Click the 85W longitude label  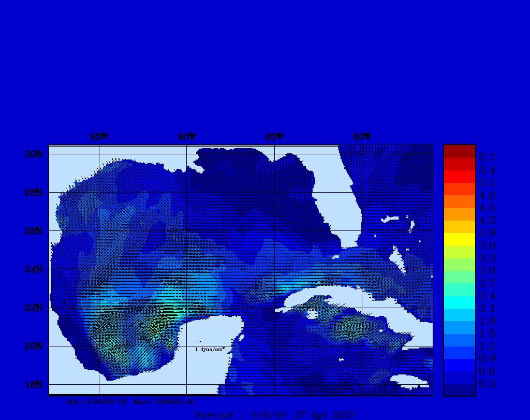[x=274, y=137]
